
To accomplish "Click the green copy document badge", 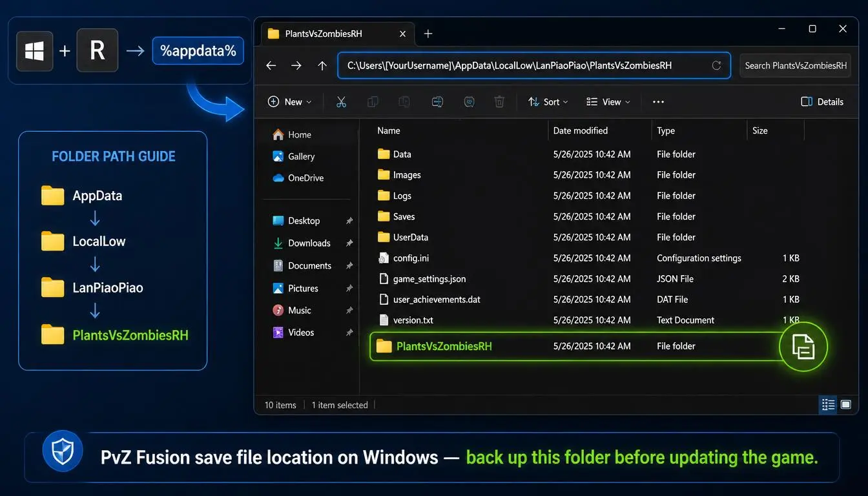I will pyautogui.click(x=803, y=347).
